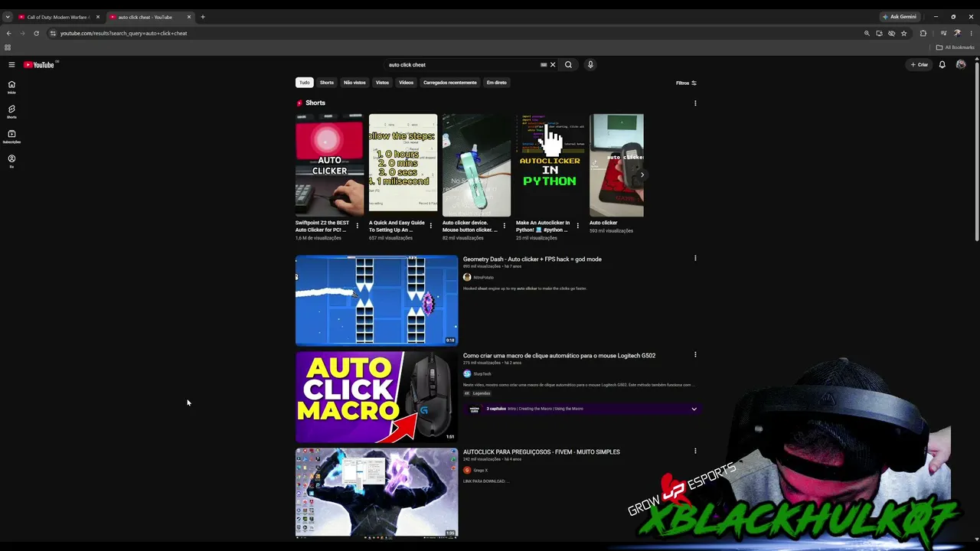This screenshot has width=980, height=551.
Task: Open Início in the left sidebar
Action: pyautogui.click(x=11, y=87)
